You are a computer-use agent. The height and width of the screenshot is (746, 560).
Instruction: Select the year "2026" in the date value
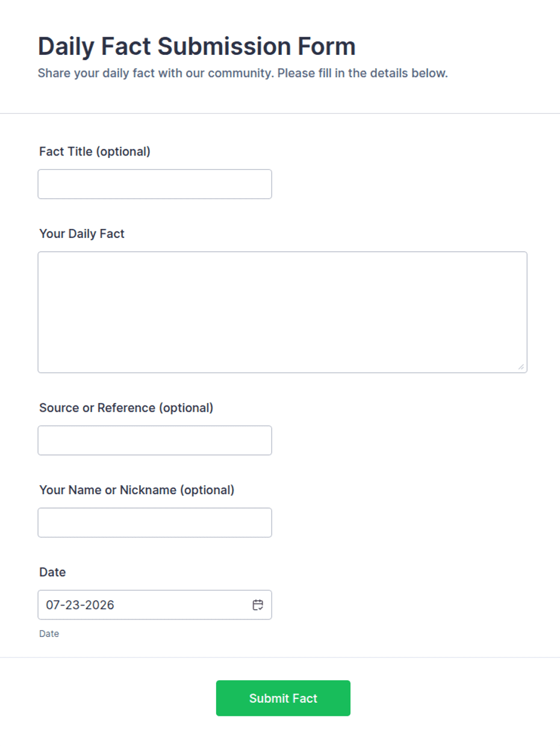point(99,605)
